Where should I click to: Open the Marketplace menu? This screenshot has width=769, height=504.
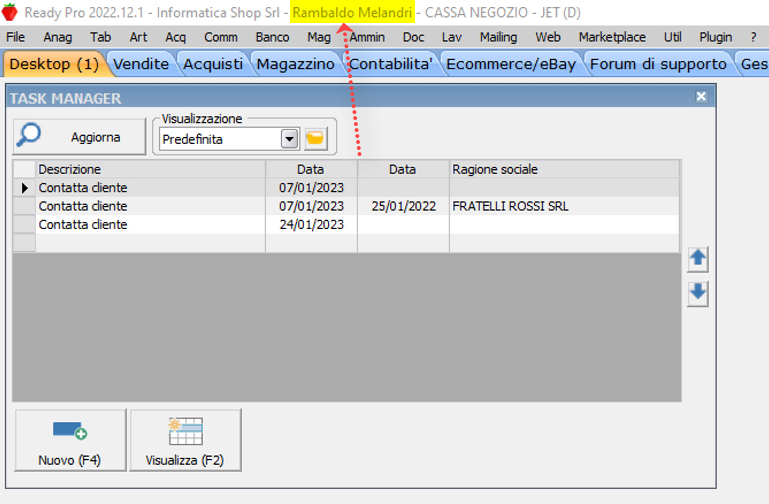click(x=611, y=37)
